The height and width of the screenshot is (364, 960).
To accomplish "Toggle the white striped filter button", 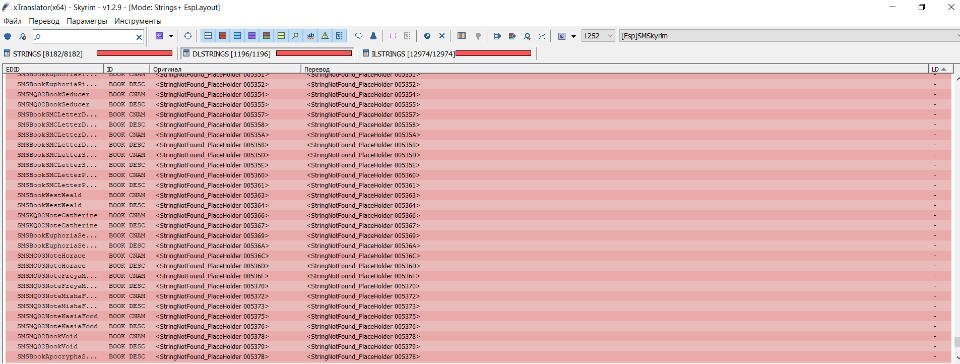I will pos(208,36).
